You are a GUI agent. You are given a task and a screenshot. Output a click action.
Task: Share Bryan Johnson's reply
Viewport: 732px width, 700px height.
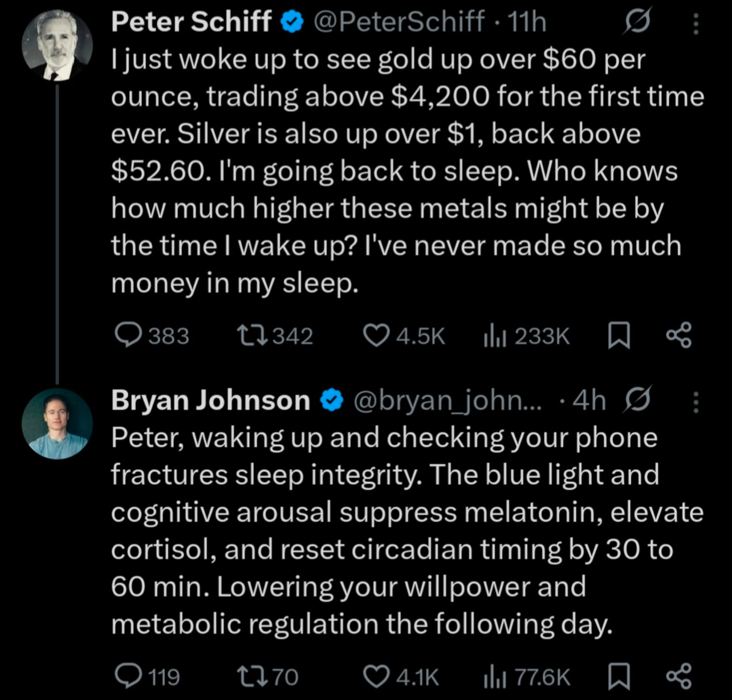click(x=679, y=677)
